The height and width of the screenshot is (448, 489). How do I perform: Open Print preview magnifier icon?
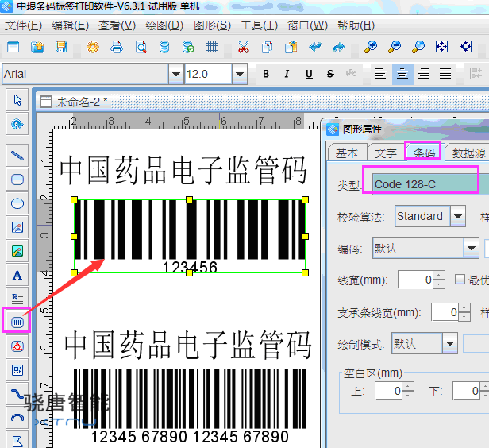141,47
